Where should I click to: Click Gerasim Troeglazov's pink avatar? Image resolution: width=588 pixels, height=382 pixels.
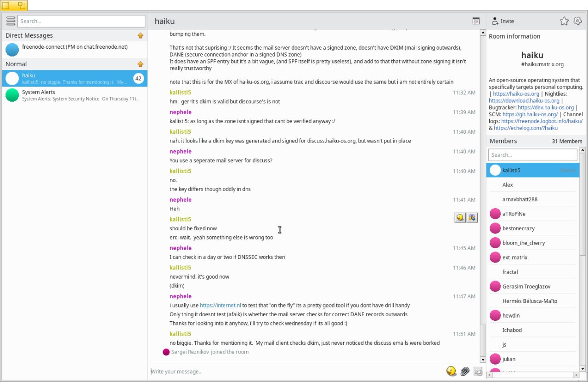[x=495, y=286]
